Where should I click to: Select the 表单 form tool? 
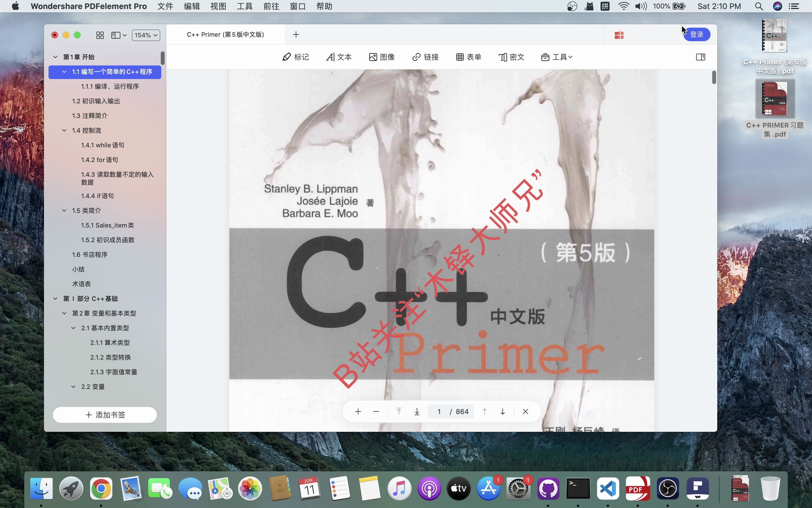tap(468, 57)
